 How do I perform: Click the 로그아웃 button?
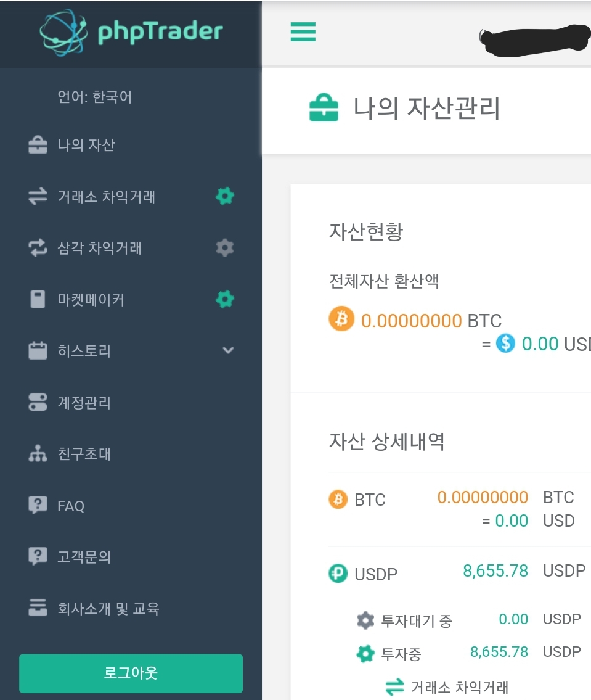(131, 673)
